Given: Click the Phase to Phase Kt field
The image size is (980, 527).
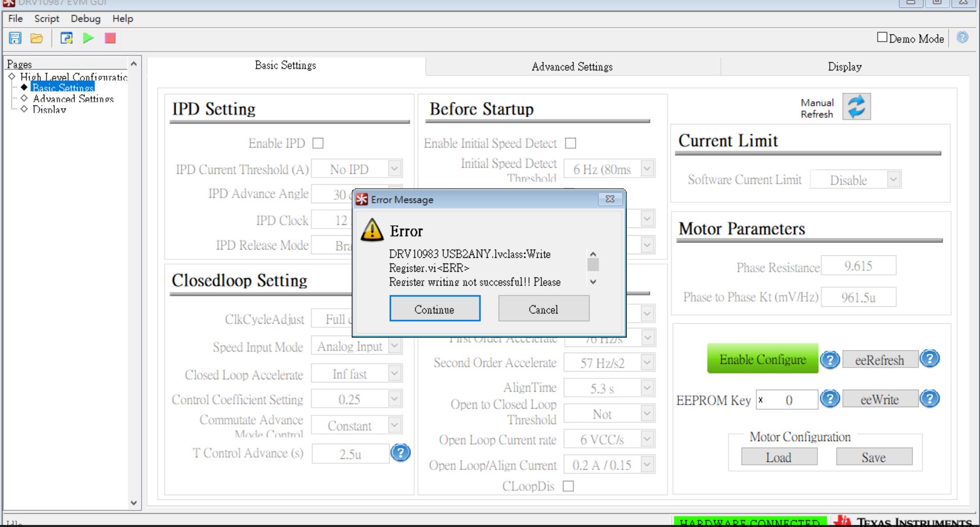Looking at the screenshot, I should tap(858, 297).
